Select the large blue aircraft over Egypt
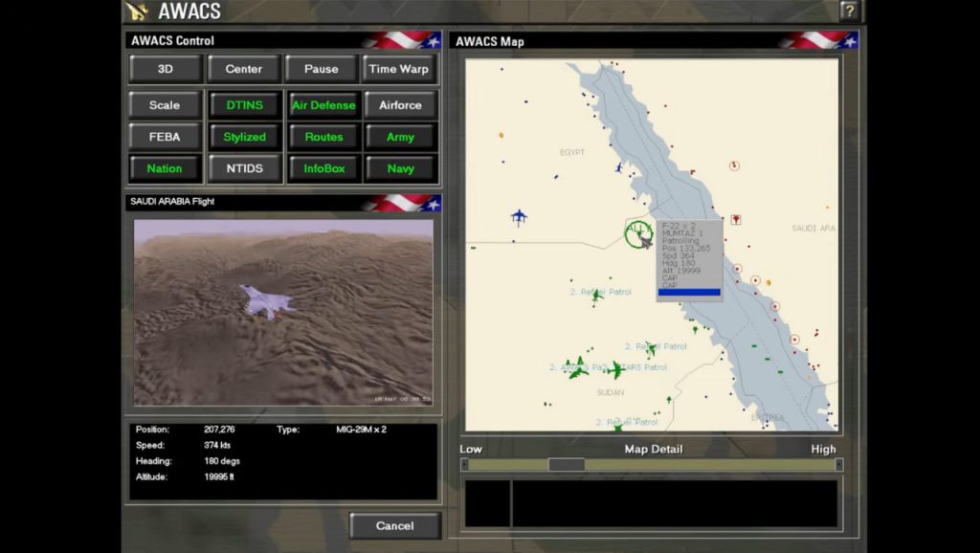The image size is (980, 553). pos(519,217)
